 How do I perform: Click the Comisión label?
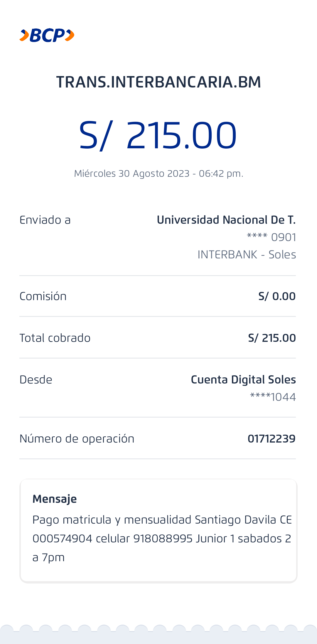[x=43, y=296]
